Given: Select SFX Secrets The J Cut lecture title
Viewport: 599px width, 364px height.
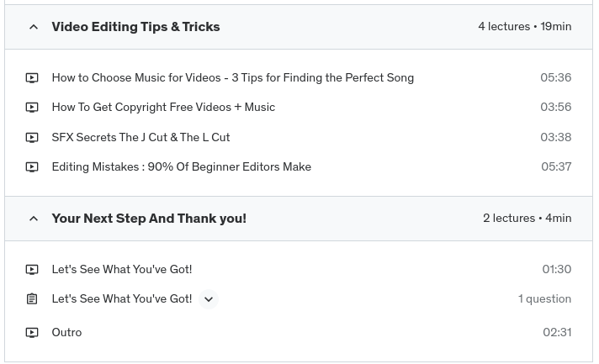Looking at the screenshot, I should pos(140,137).
